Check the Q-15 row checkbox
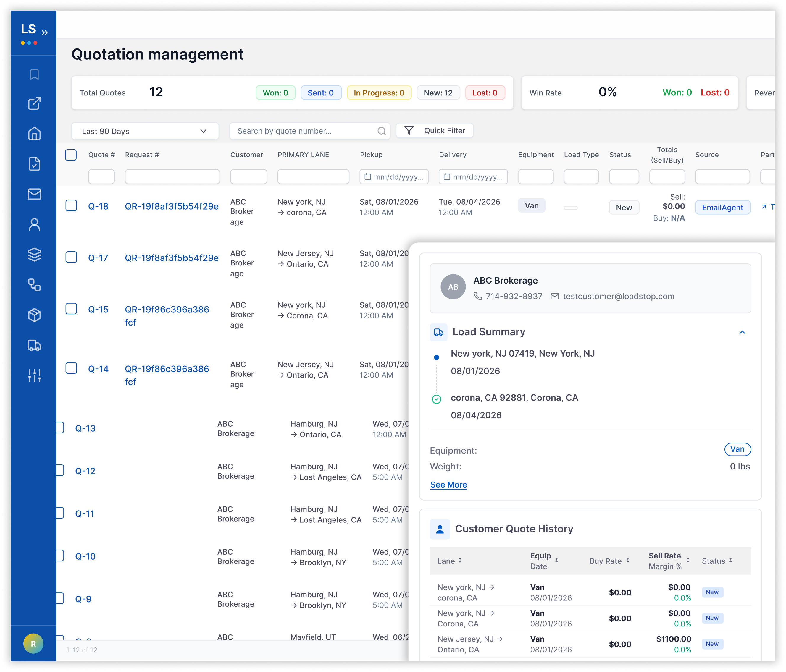 click(x=71, y=309)
